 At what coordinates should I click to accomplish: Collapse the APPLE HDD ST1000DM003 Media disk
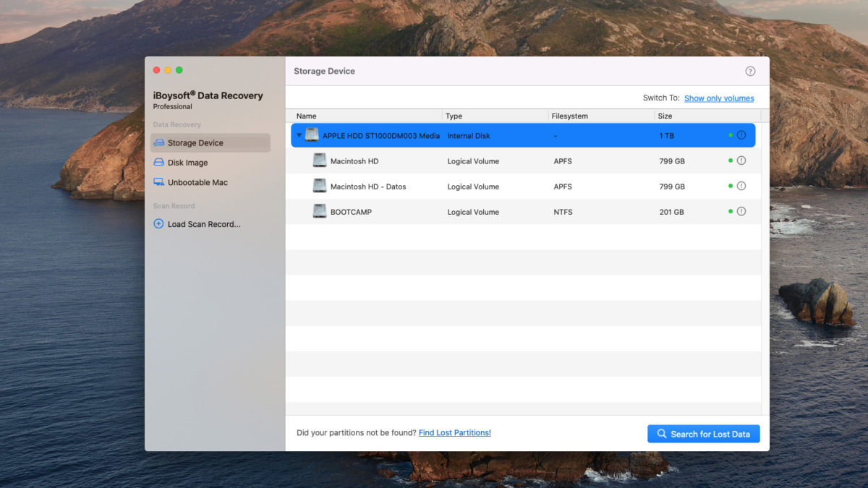[298, 135]
